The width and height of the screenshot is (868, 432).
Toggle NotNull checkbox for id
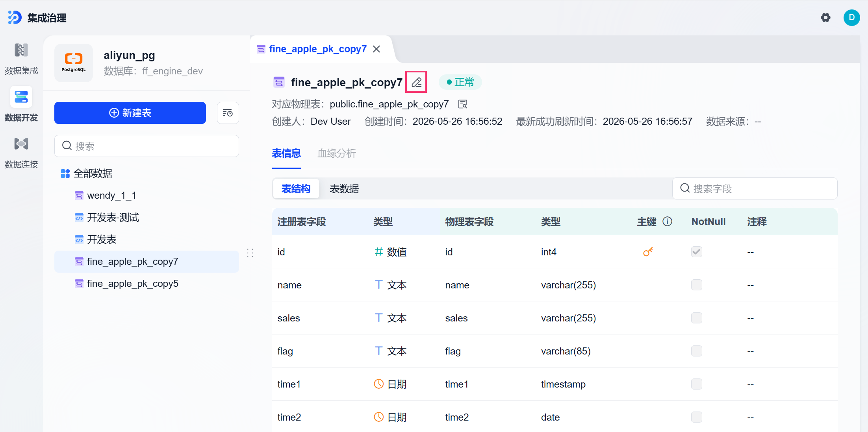coord(696,252)
